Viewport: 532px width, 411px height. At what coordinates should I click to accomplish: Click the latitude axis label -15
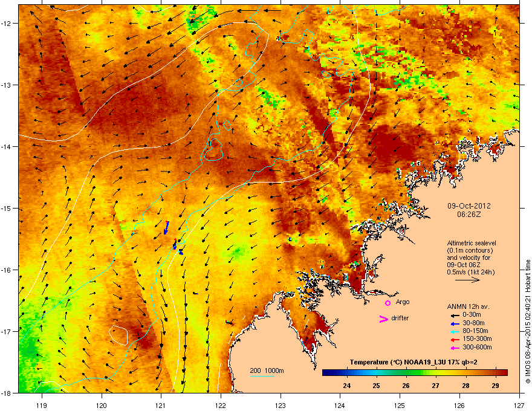tap(7, 208)
